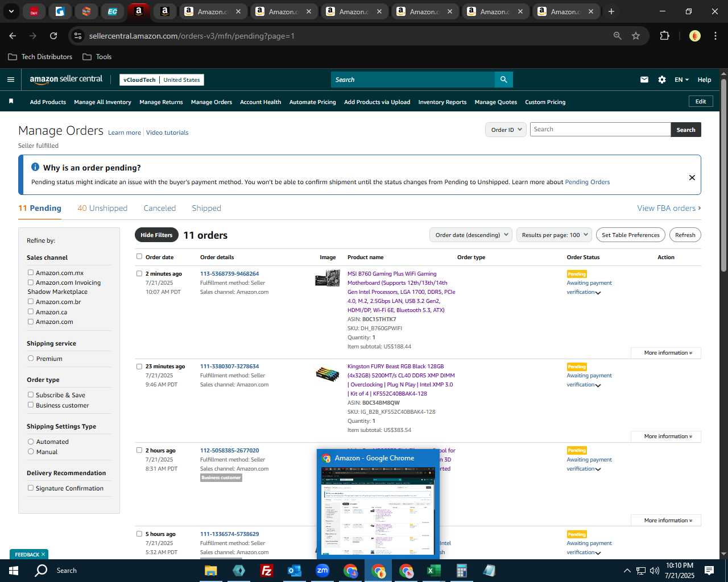Expand More information for MSI B760 order
The image size is (728, 582).
click(666, 353)
